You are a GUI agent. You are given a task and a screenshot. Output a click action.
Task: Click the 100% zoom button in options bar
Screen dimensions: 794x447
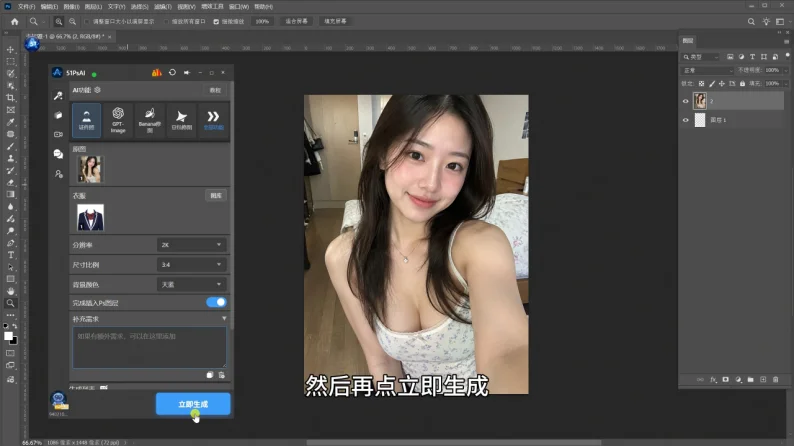(262, 22)
